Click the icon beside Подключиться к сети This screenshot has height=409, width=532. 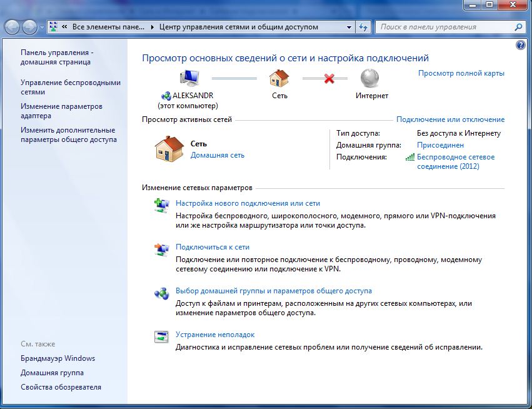point(161,249)
